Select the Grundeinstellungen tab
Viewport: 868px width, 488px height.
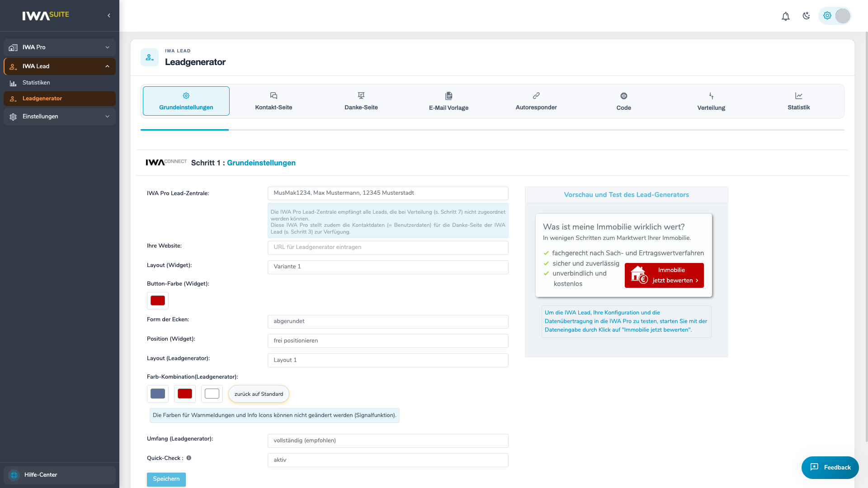(186, 101)
